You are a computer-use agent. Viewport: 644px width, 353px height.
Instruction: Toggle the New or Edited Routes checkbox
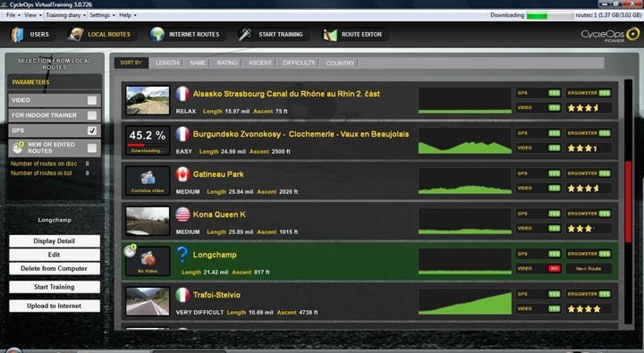tap(92, 147)
